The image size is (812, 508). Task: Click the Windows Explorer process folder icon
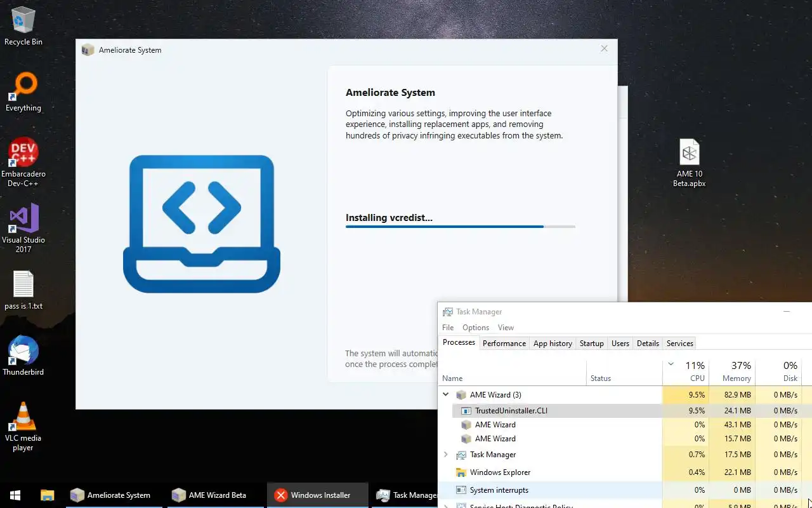pos(461,472)
